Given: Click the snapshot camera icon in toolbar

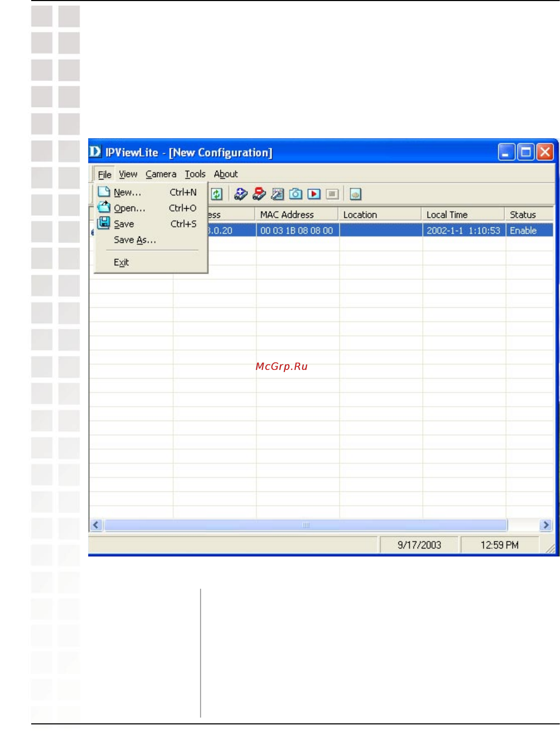Looking at the screenshot, I should pyautogui.click(x=296, y=194).
